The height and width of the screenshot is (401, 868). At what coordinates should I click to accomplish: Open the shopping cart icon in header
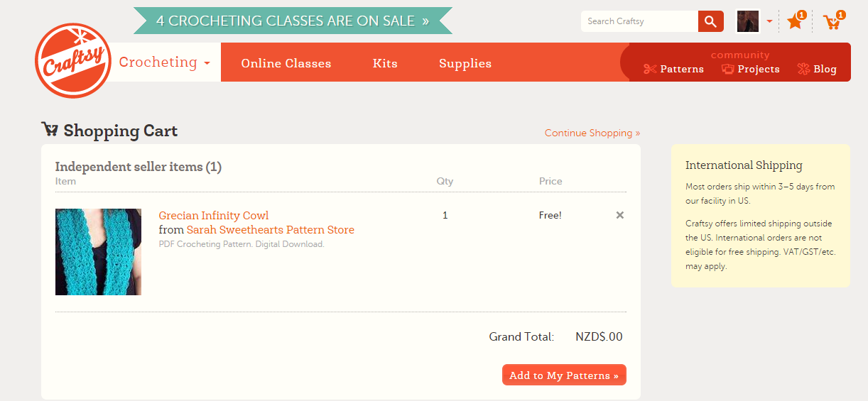pos(832,22)
